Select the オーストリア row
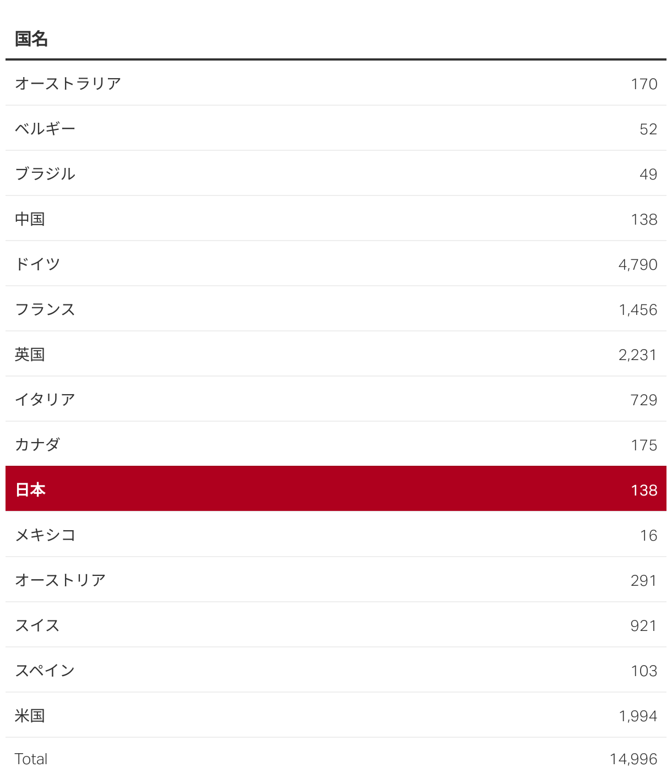This screenshot has height=784, width=672. pos(336,580)
